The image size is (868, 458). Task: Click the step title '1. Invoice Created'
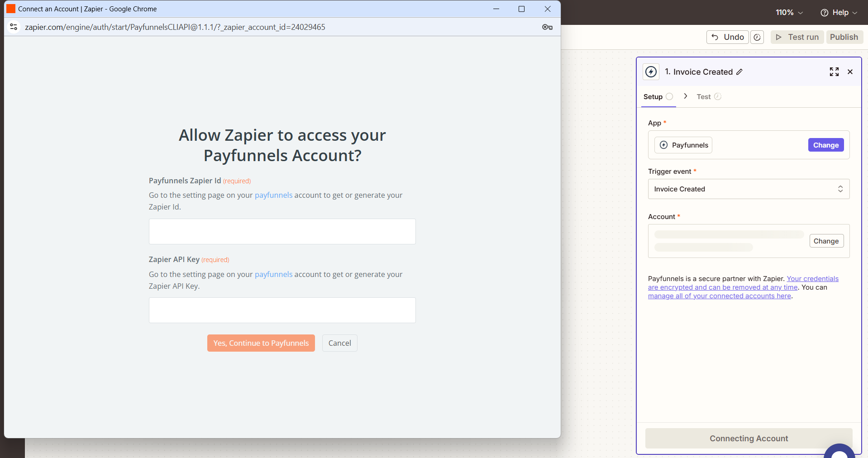pyautogui.click(x=698, y=72)
